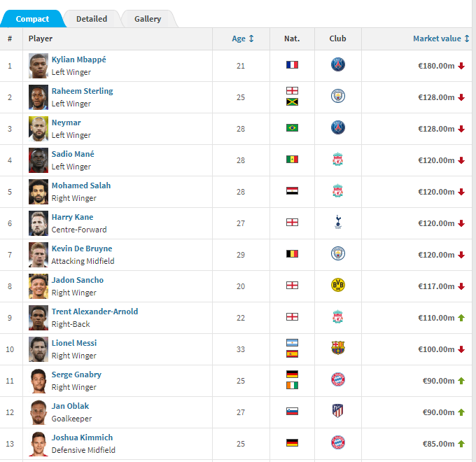Click the Manchester City crest beside Raheem Sterling
Screen dimensions: 476x462
point(338,96)
